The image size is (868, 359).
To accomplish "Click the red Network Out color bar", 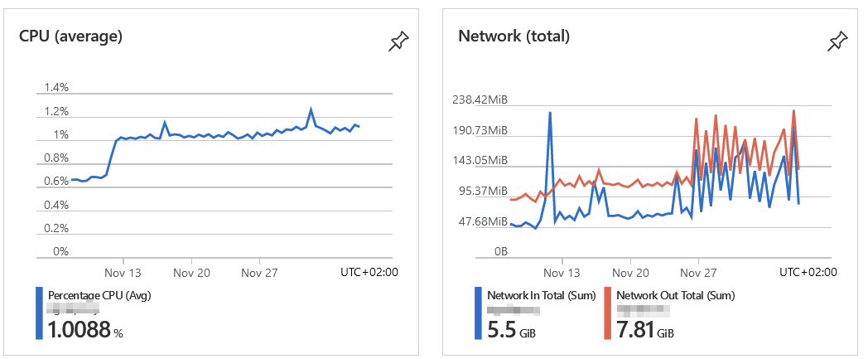I will tap(607, 313).
